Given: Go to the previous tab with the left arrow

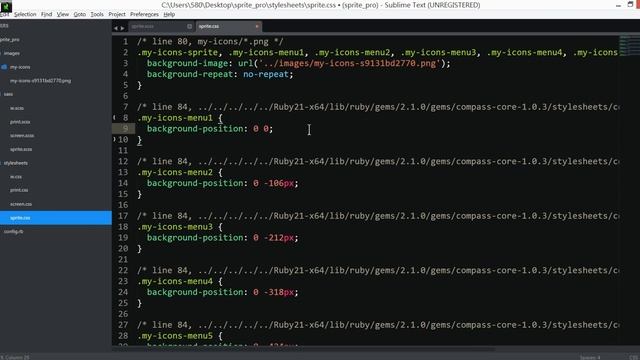Looking at the screenshot, I should tap(116, 28).
